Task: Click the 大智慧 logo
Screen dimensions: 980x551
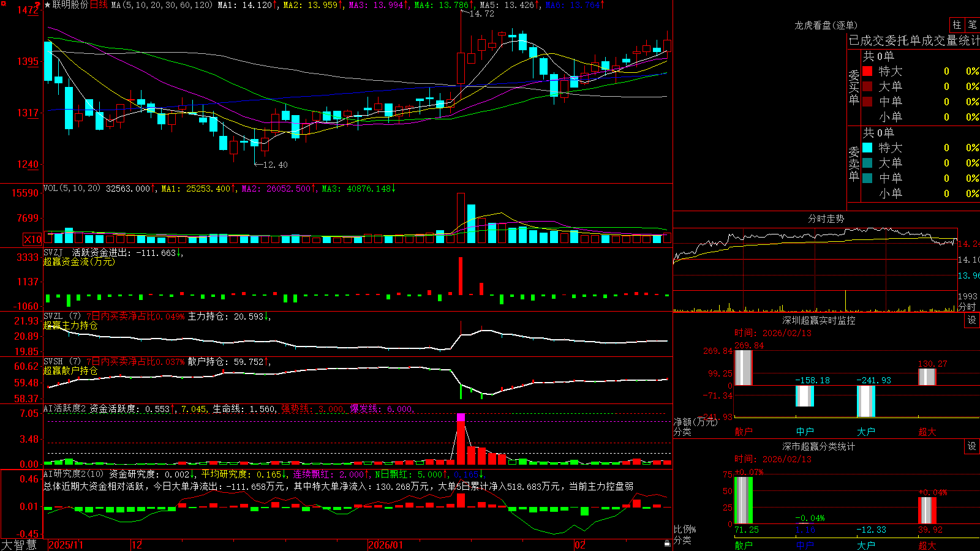Action: click(x=19, y=545)
